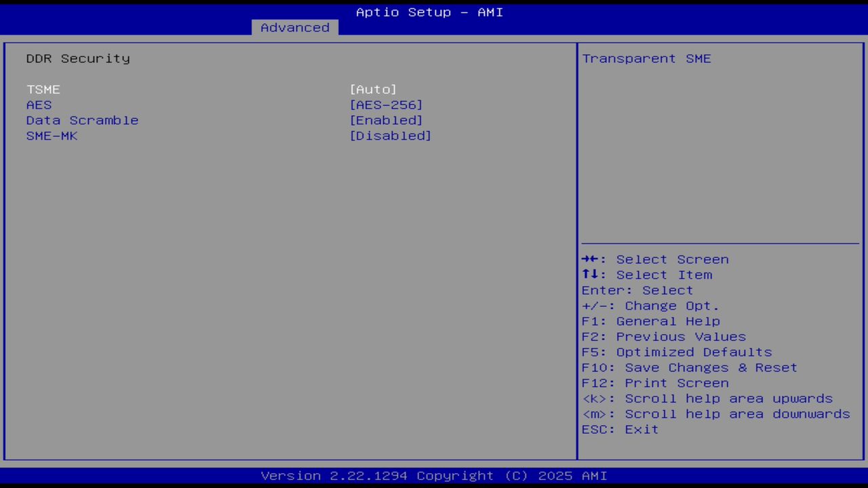The height and width of the screenshot is (488, 868).
Task: Click the ESC Exit legend entry
Action: click(619, 429)
